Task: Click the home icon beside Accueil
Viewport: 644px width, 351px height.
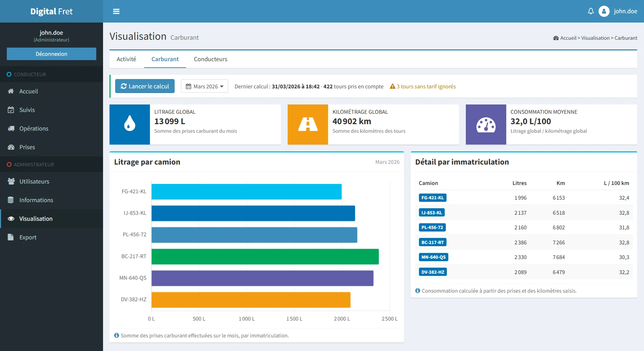Action: 11,91
